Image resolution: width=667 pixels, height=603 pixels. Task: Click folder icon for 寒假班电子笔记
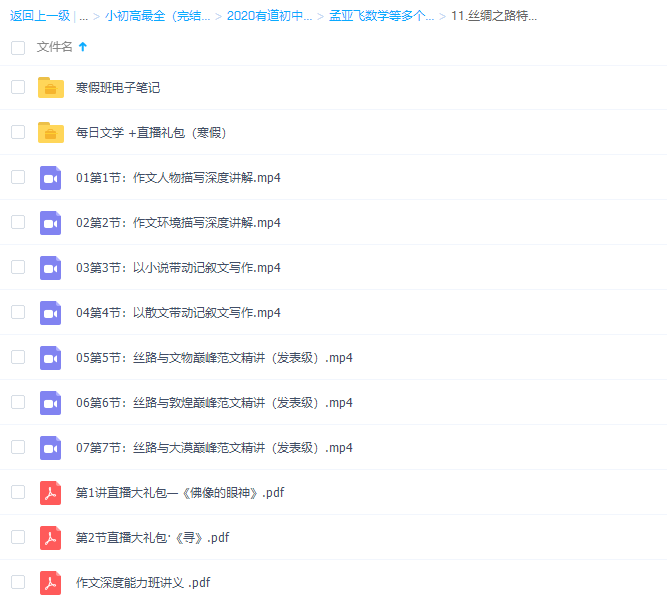(51, 88)
